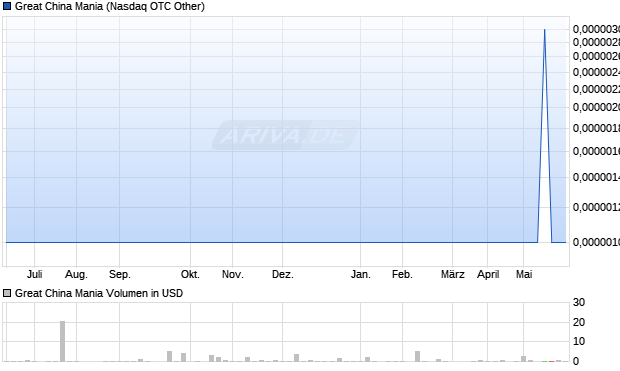
Task: Click the 'Aug.' month label
Action: 76,274
